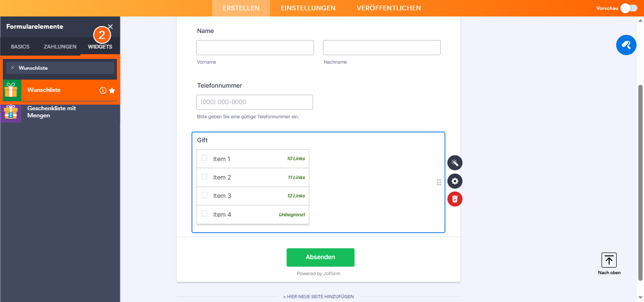Clear the Wunschliste search term
Viewport: 644px width, 302px height.
click(x=13, y=68)
